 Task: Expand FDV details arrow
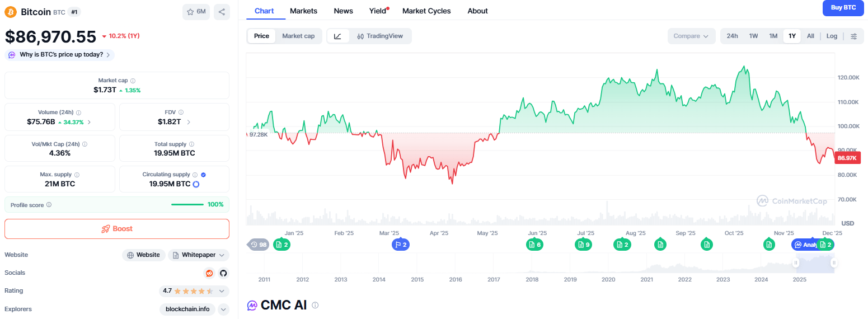click(189, 122)
